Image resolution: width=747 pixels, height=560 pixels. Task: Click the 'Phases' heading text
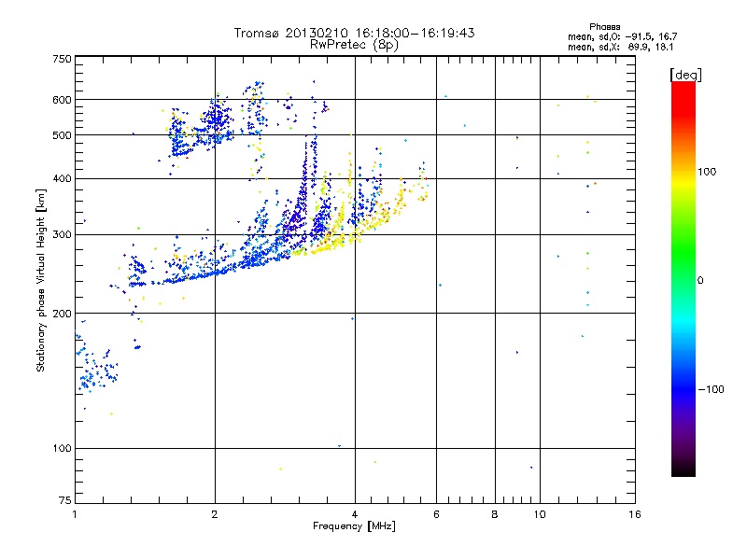604,27
